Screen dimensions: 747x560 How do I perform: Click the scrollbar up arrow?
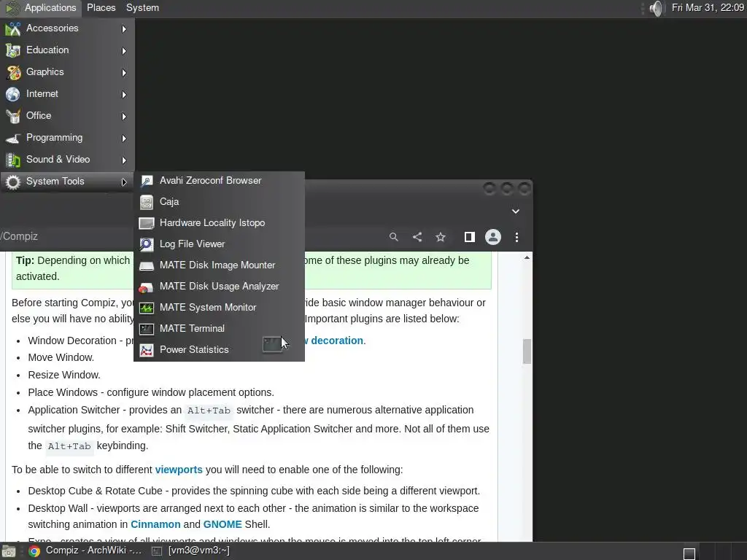coord(527,258)
